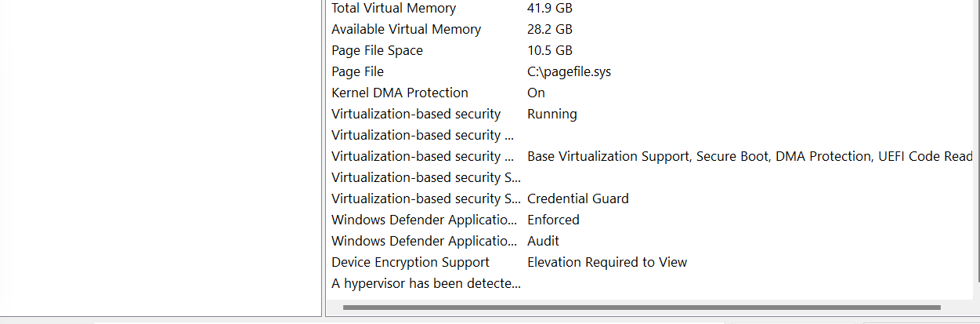Click the Page File Space item
The height and width of the screenshot is (324, 980).
point(377,51)
